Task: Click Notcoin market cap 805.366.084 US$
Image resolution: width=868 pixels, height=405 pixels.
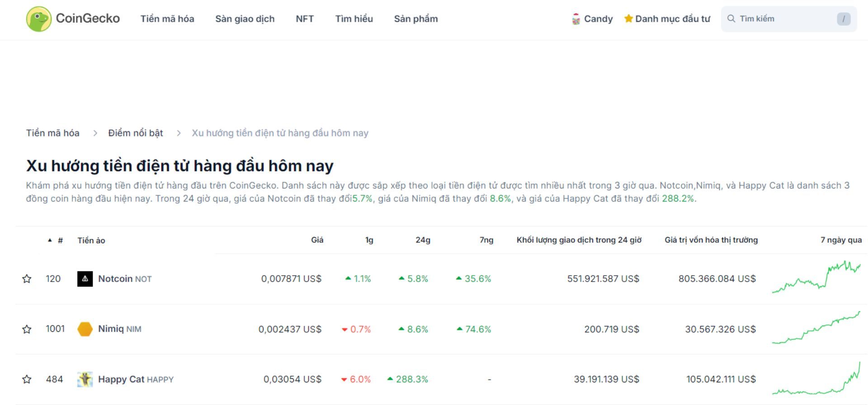Action: point(717,279)
